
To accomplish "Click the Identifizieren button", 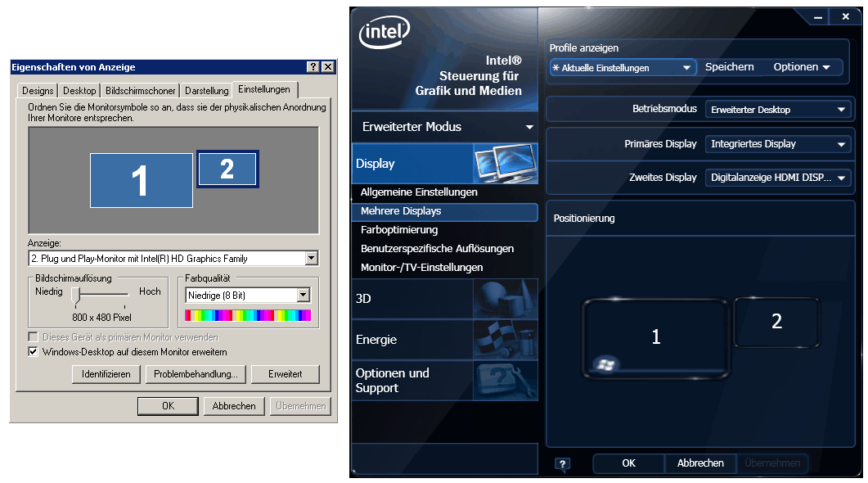I will click(106, 374).
